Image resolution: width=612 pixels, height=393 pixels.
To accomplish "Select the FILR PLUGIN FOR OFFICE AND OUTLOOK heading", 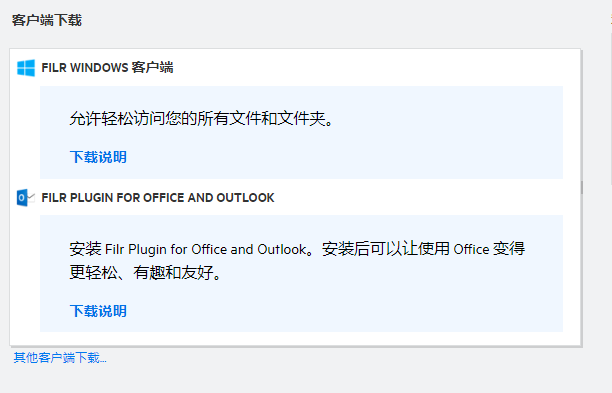I will 158,197.
